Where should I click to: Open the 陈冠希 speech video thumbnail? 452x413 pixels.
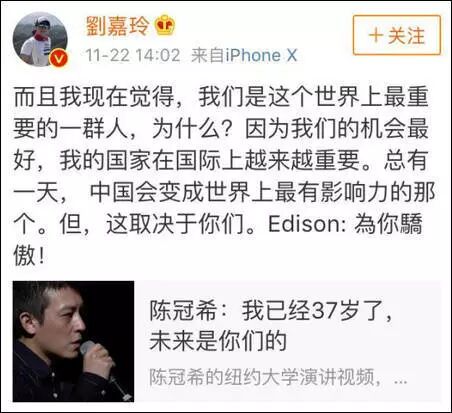click(73, 341)
